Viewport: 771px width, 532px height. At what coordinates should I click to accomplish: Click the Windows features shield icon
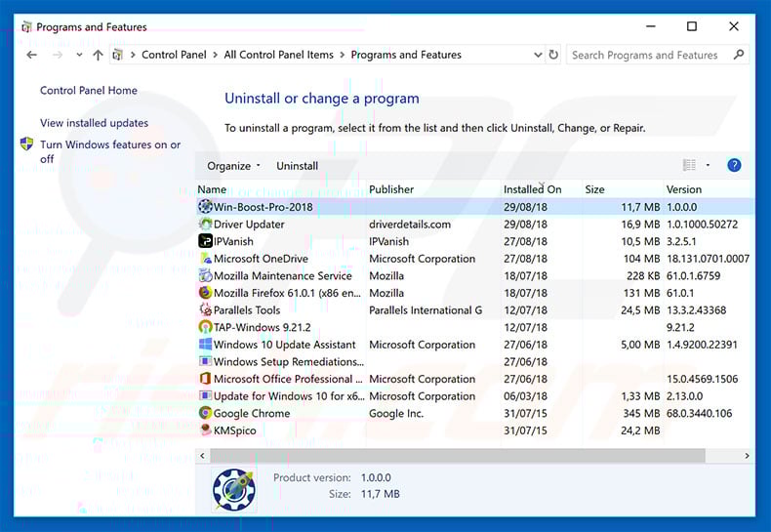pyautogui.click(x=26, y=144)
